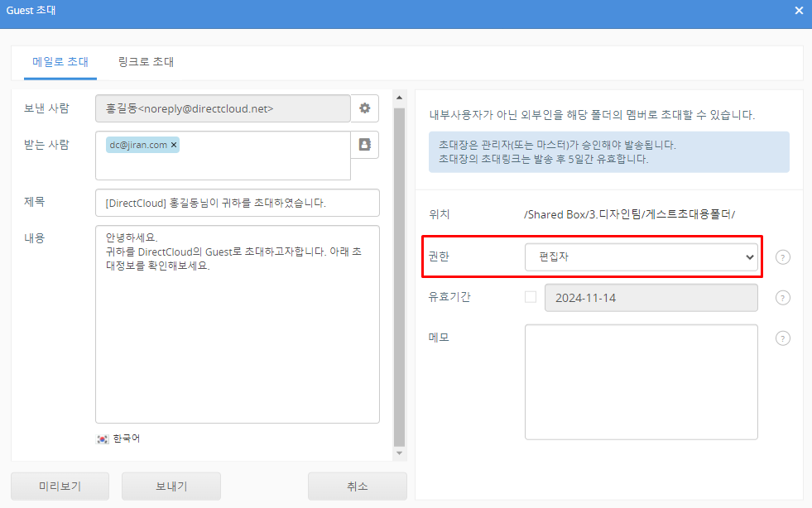Remove dc@jiran.com recipient tag
The image size is (812, 508).
[x=174, y=145]
